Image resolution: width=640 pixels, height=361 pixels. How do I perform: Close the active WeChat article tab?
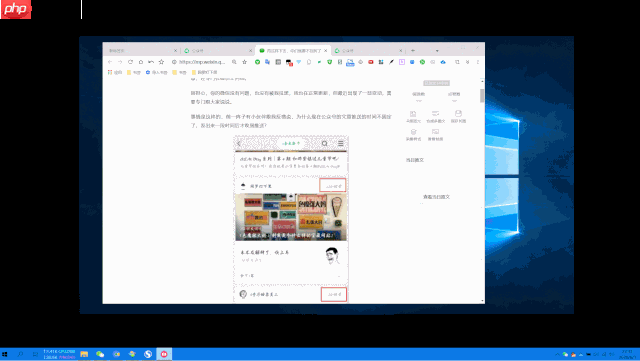pyautogui.click(x=326, y=51)
